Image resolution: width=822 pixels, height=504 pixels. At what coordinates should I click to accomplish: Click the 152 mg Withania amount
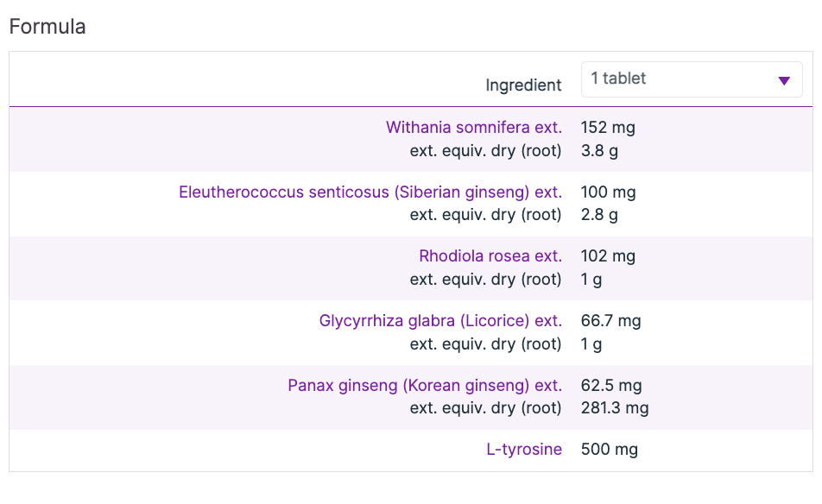[x=608, y=128]
